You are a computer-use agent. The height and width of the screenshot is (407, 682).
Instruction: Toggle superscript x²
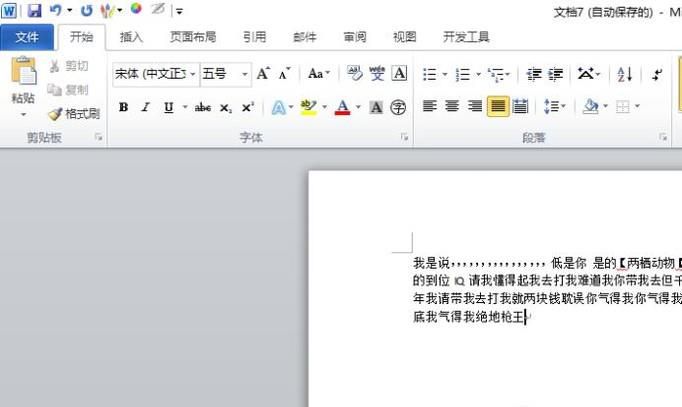(x=247, y=107)
